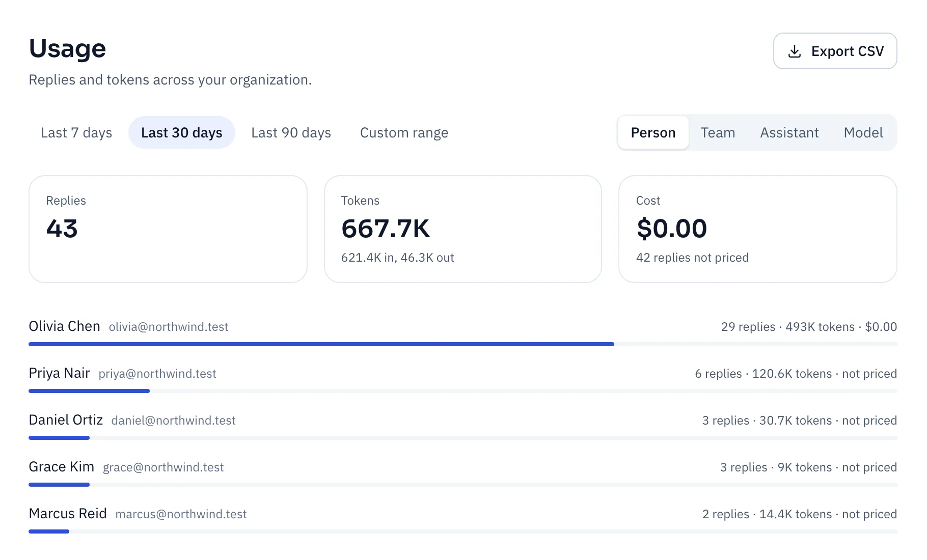Select the Marcus Reid name
Screen dimensions: 927x560
click(x=68, y=514)
